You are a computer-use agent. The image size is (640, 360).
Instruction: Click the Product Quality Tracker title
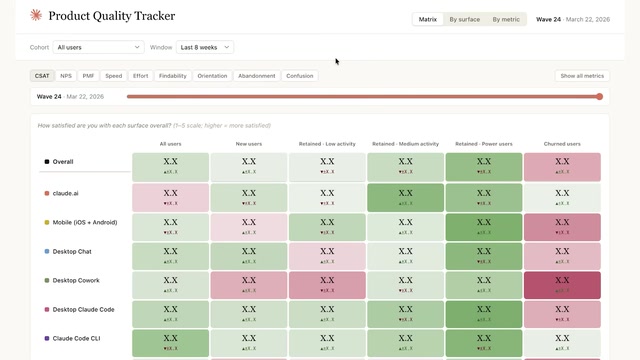112,16
